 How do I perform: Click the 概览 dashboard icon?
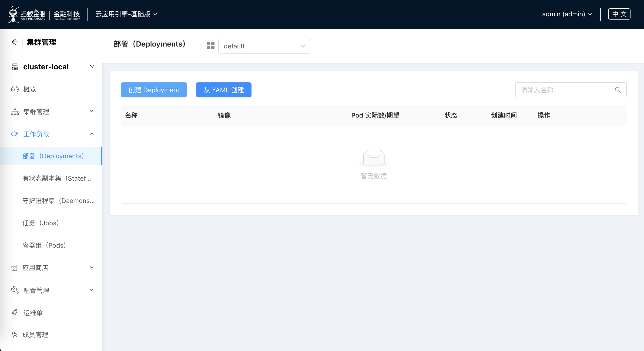(15, 89)
